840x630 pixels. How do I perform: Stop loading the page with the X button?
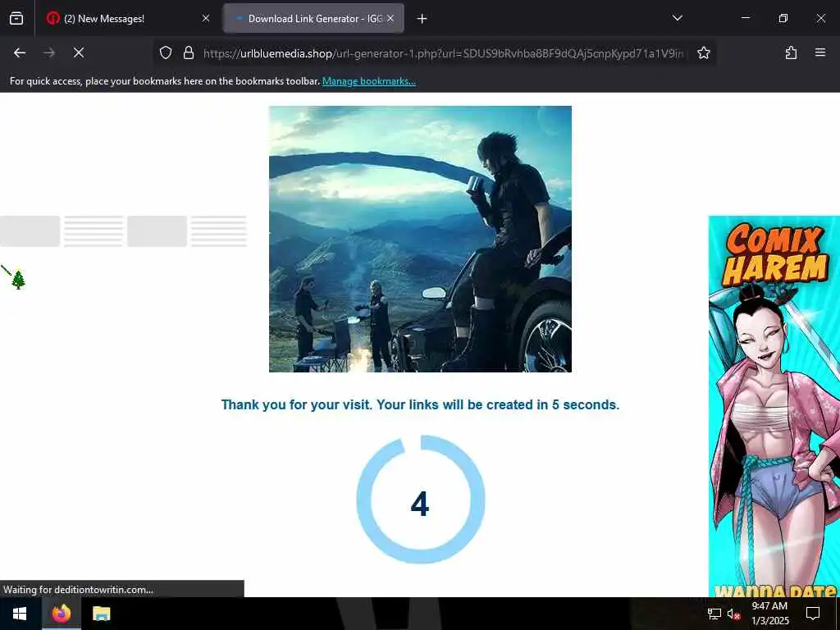(78, 52)
